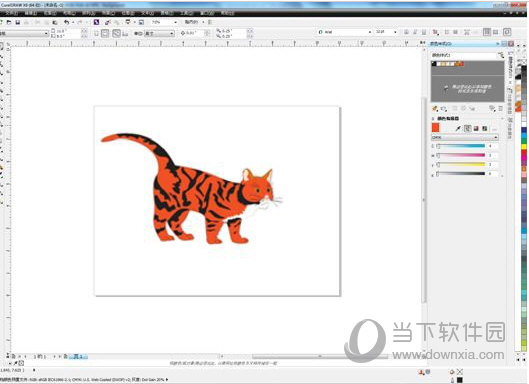
Task: Click the application launcher icon in toolbar
Action: click(x=128, y=22)
